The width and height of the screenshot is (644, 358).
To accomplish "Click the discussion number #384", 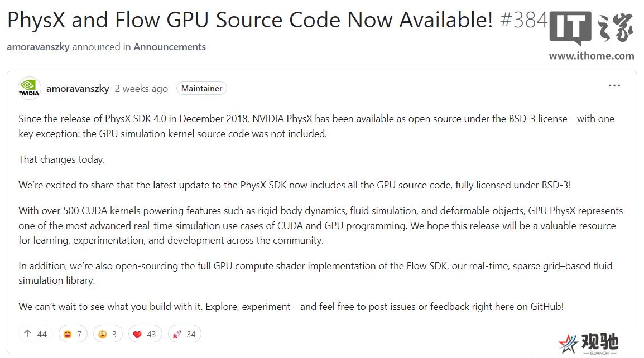I will click(524, 20).
